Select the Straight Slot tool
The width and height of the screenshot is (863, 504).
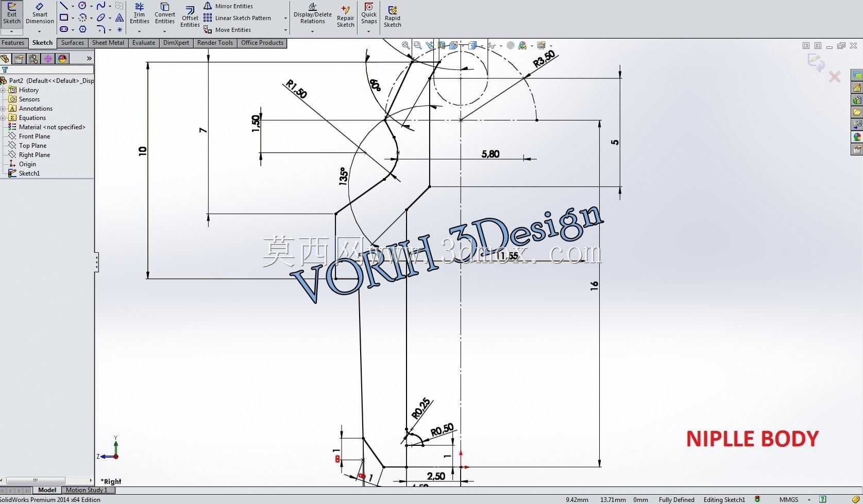tap(64, 29)
